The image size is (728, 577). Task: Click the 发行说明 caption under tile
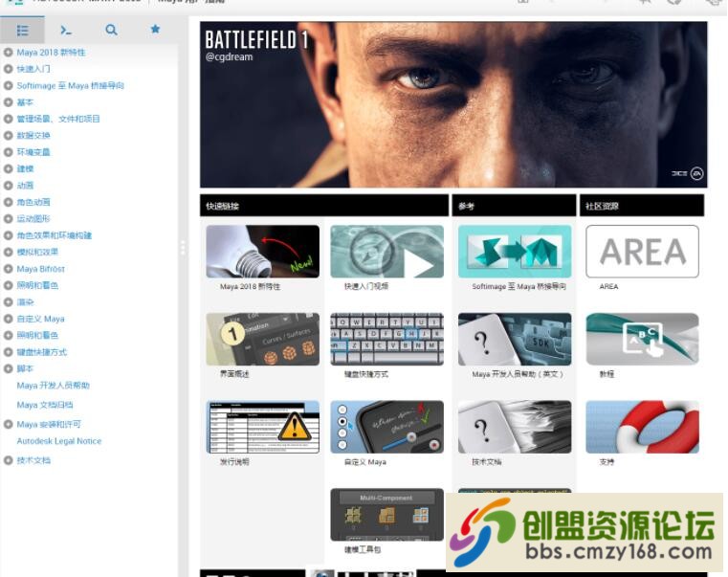[x=234, y=462]
